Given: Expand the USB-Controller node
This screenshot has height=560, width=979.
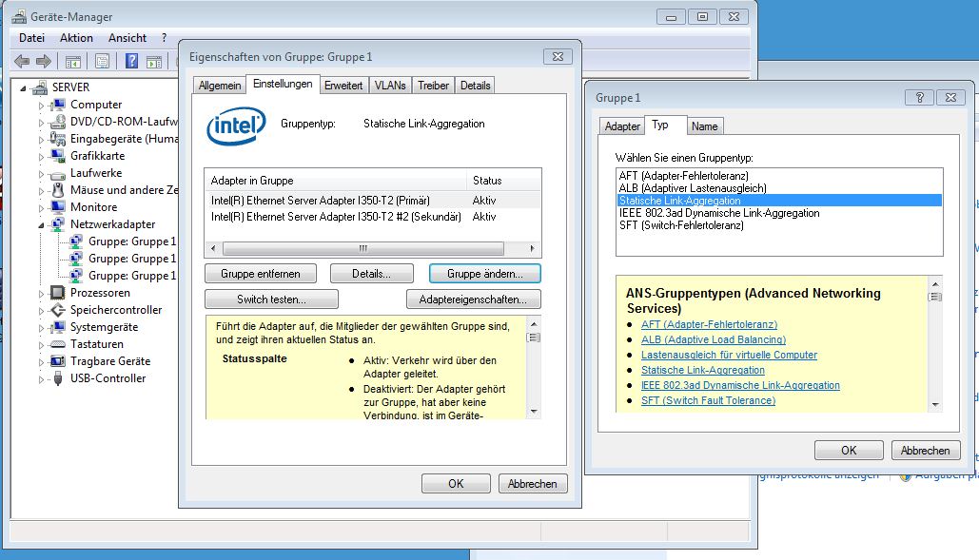Looking at the screenshot, I should click(x=42, y=379).
